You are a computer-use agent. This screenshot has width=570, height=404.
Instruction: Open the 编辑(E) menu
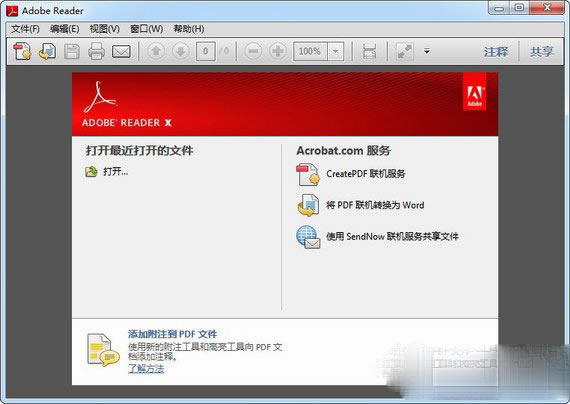tap(65, 29)
